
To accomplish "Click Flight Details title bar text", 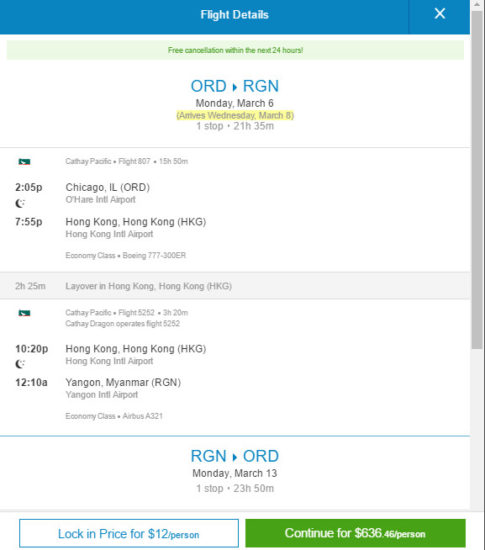I will (x=235, y=15).
